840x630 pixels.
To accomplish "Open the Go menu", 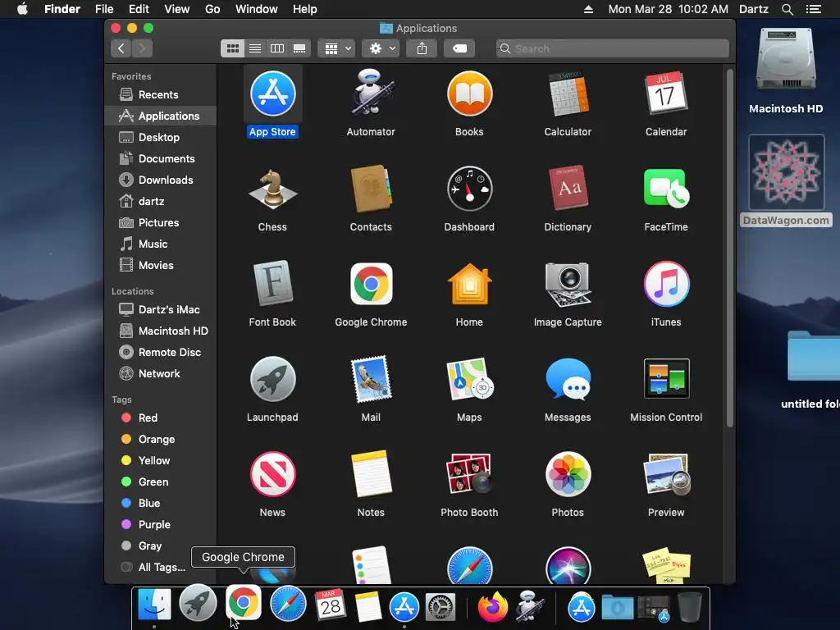I will [x=212, y=9].
